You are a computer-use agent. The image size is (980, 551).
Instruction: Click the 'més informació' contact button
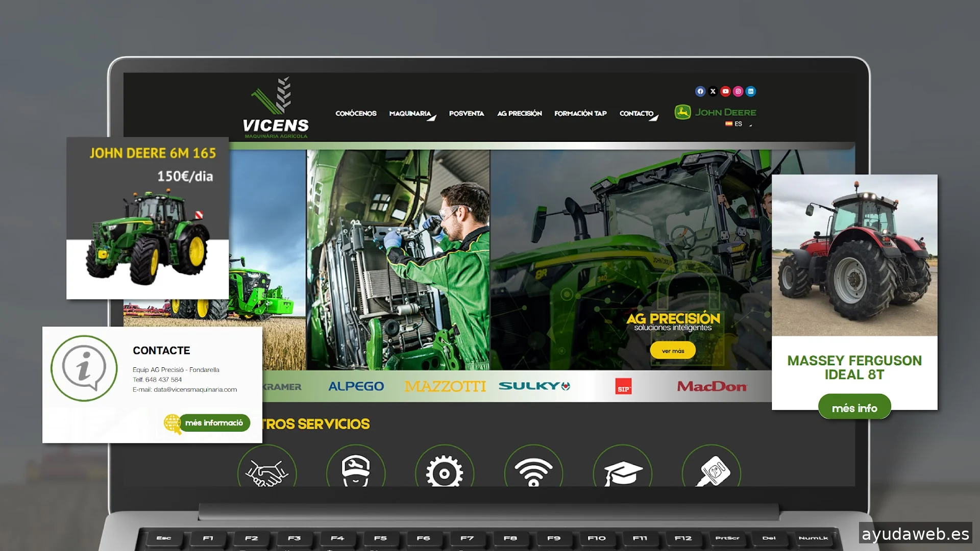(x=214, y=423)
